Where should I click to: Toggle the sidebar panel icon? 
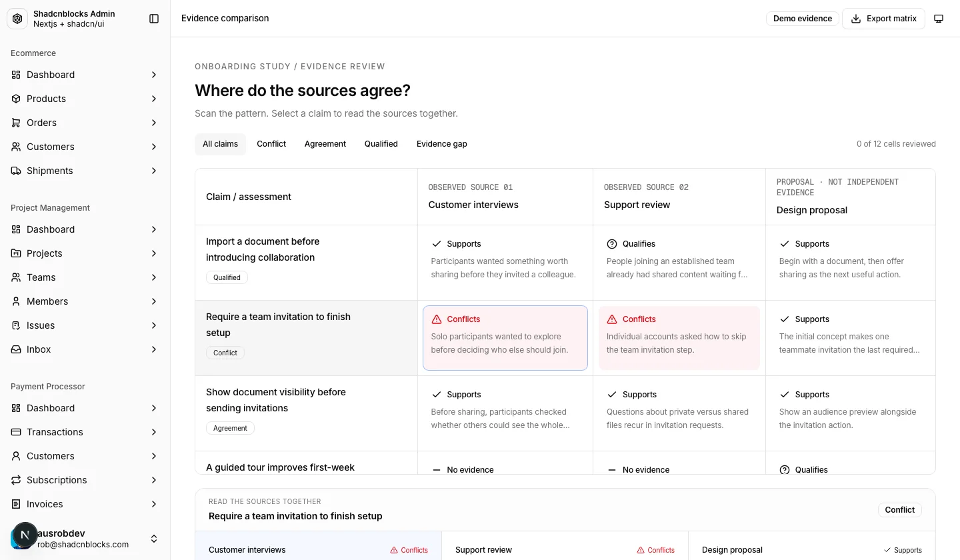tap(154, 19)
